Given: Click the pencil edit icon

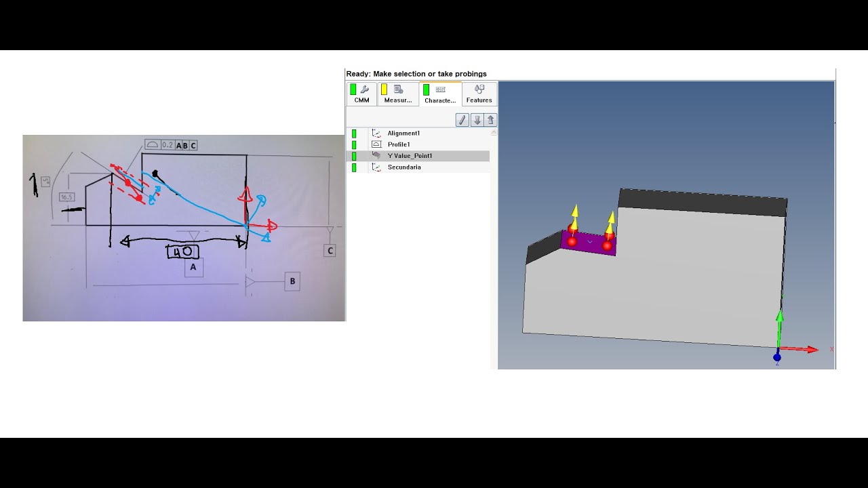Looking at the screenshot, I should 462,120.
